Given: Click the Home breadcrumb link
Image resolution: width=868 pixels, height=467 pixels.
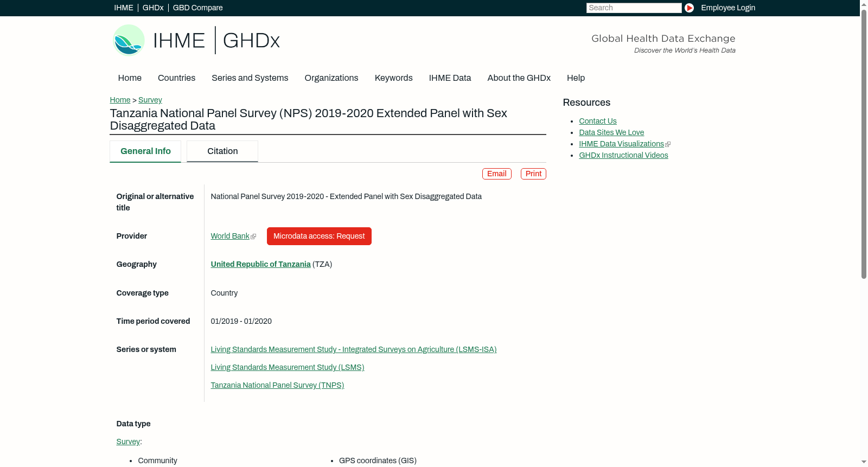Looking at the screenshot, I should pyautogui.click(x=120, y=100).
